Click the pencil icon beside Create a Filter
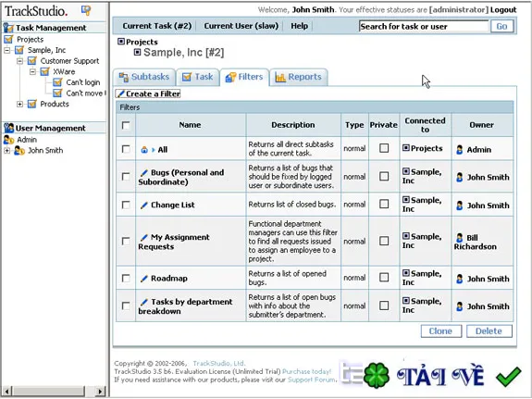 click(x=120, y=94)
